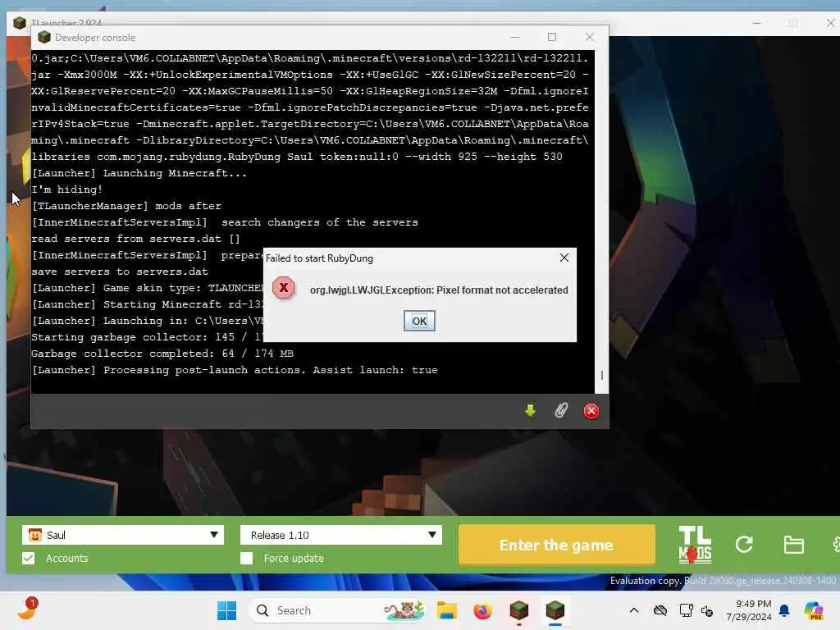Click the TLauncher title bar cube icon
This screenshot has height=630, width=840.
click(20, 23)
